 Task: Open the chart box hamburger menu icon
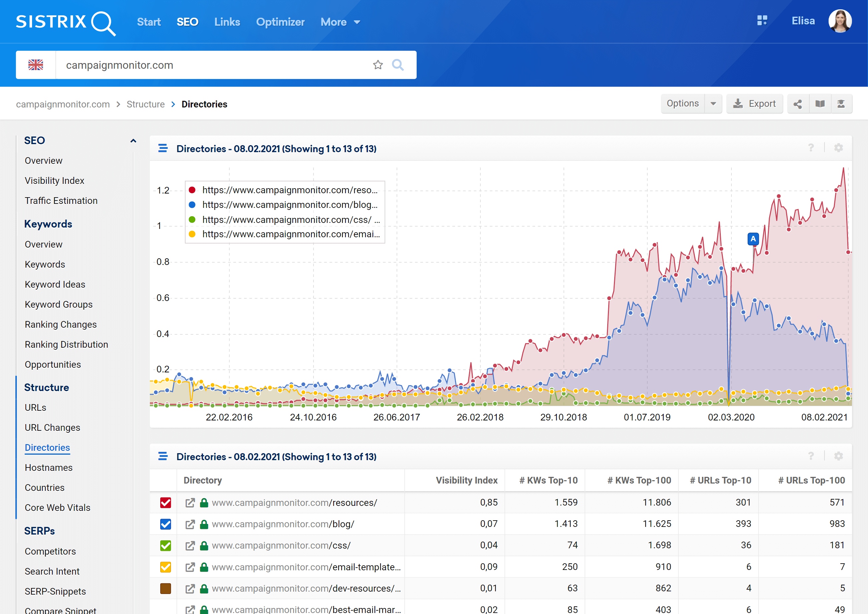pyautogui.click(x=163, y=148)
